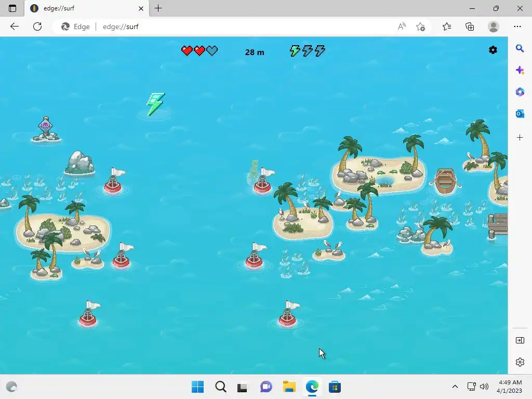Viewport: 532px width, 399px height.
Task: Show hidden system tray icons
Action: pyautogui.click(x=455, y=387)
